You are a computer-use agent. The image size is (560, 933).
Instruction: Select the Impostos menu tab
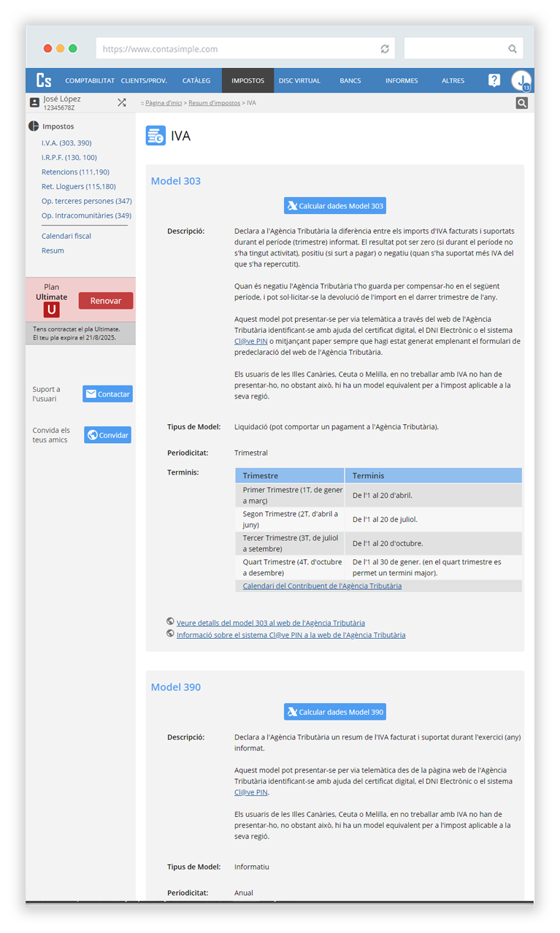pos(248,81)
